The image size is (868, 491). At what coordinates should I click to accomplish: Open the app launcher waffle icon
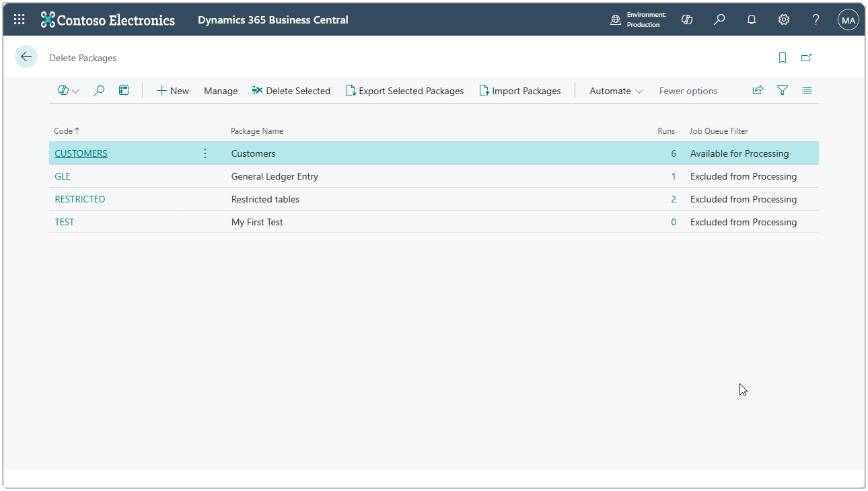tap(20, 20)
